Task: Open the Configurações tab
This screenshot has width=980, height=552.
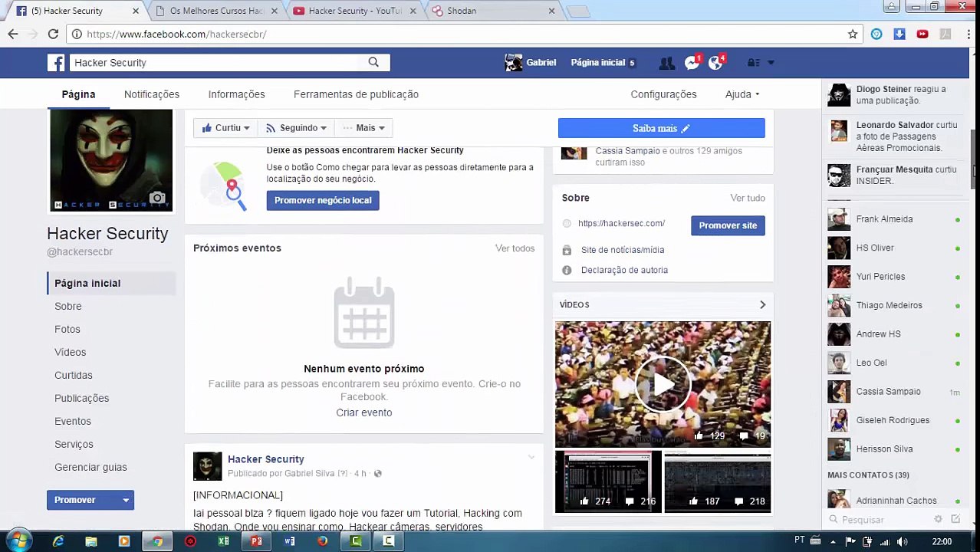Action: (663, 94)
